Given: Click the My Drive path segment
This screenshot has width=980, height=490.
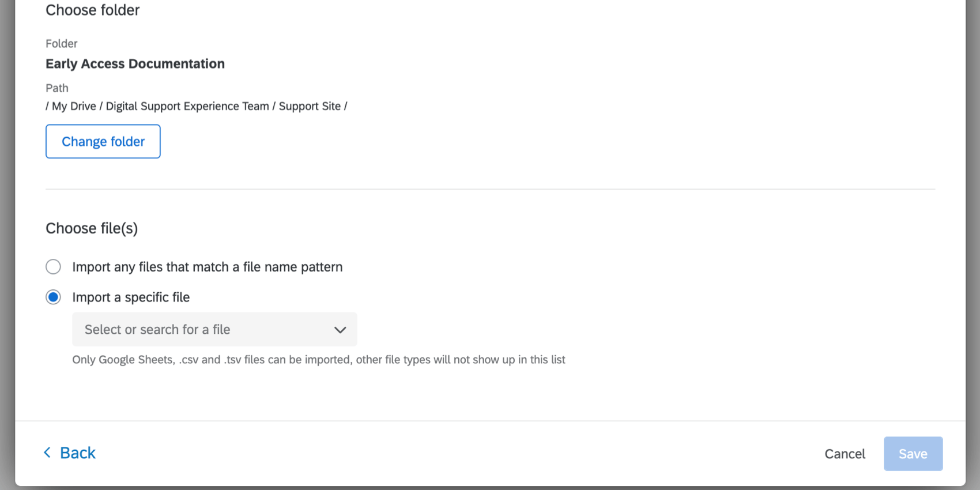Looking at the screenshot, I should 74,107.
